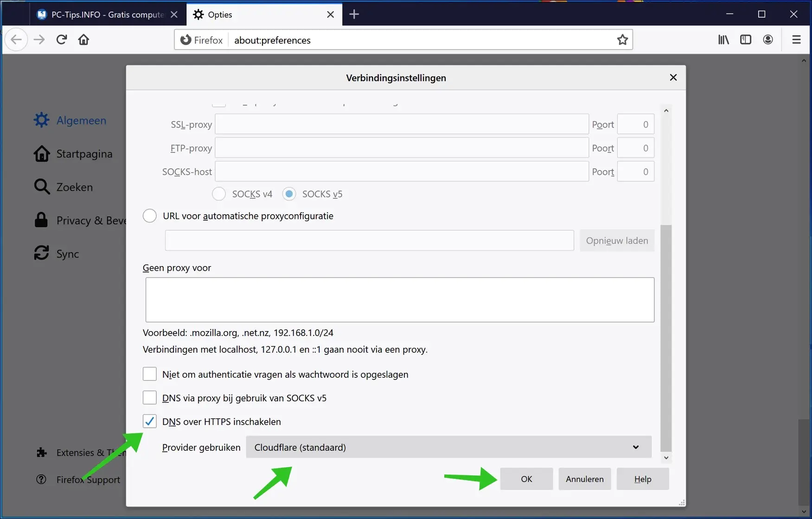Open the Library icon in toolbar
The image size is (812, 519).
pyautogui.click(x=723, y=40)
